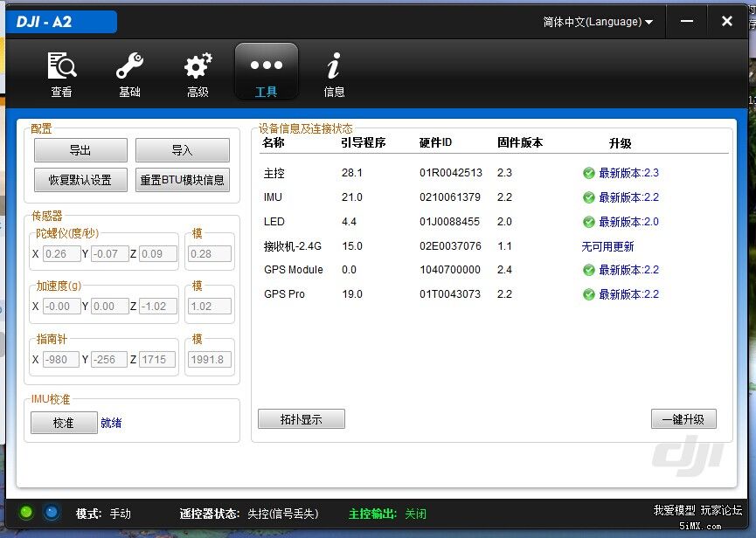Click the compass X field showing -980
Viewport: 756px width, 538px height.
(61, 359)
